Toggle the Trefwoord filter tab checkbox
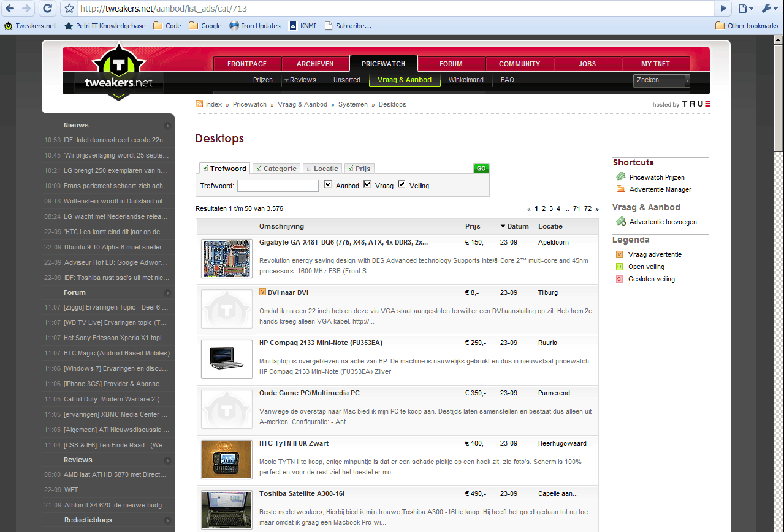Screen dimensions: 784x532 [x=205, y=168]
